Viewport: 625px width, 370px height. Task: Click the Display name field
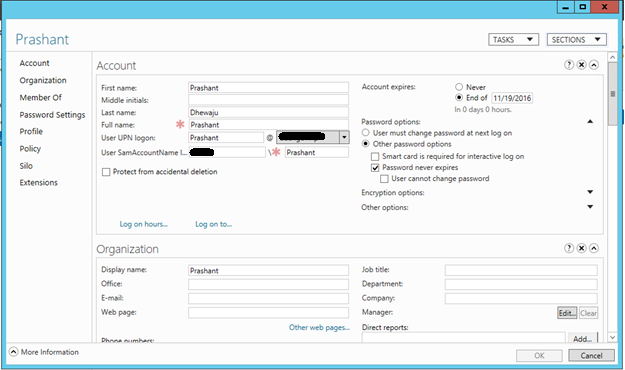[268, 270]
